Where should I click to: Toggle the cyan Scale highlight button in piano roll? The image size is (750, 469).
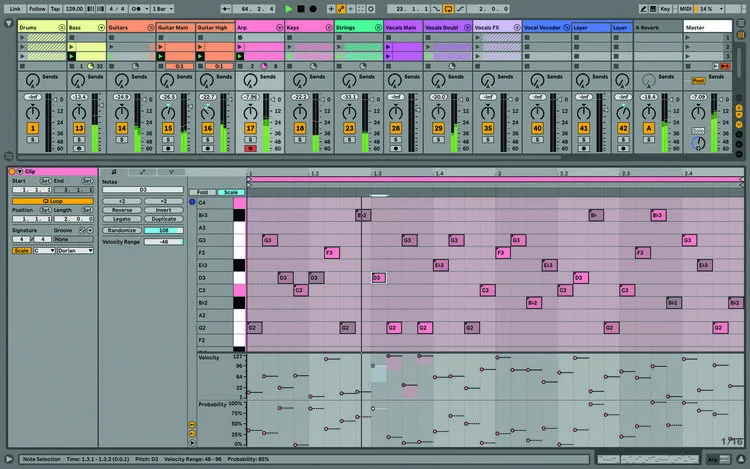[x=231, y=192]
